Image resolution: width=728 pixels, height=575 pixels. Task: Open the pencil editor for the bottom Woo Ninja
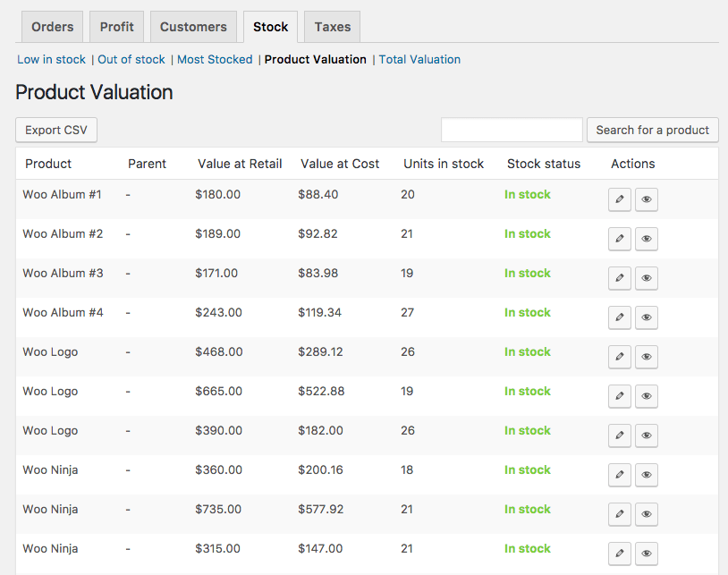point(619,554)
